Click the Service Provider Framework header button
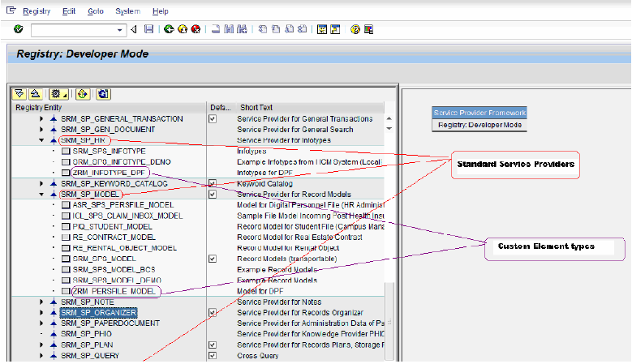This screenshot has width=632, height=364. point(479,113)
